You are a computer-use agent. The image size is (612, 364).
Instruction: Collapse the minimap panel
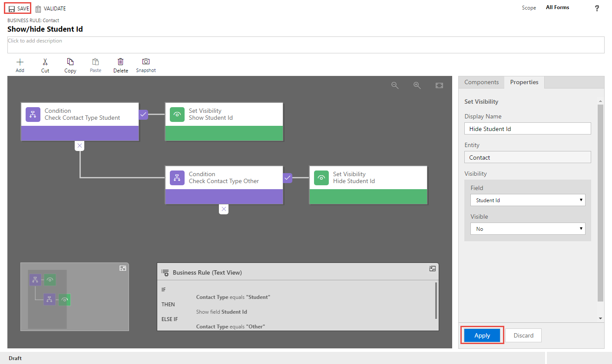click(123, 268)
